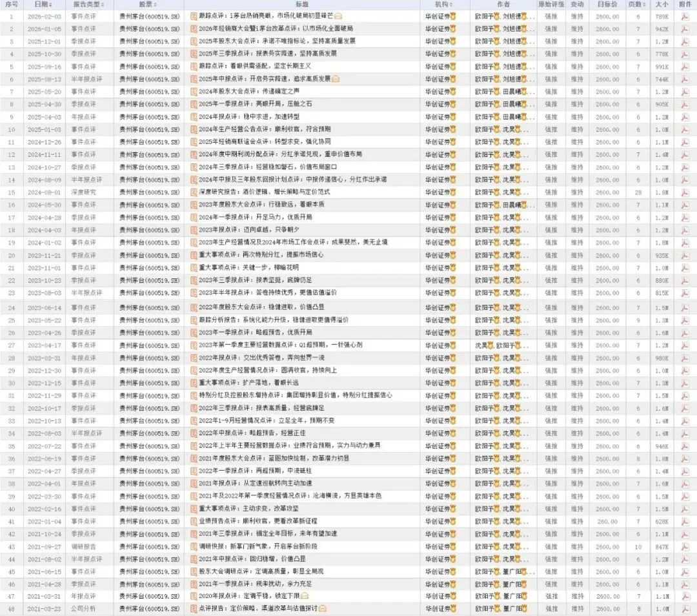The height and width of the screenshot is (616, 697).
Task: Download PDF for last row dated 2021-03-23
Action: 685,609
